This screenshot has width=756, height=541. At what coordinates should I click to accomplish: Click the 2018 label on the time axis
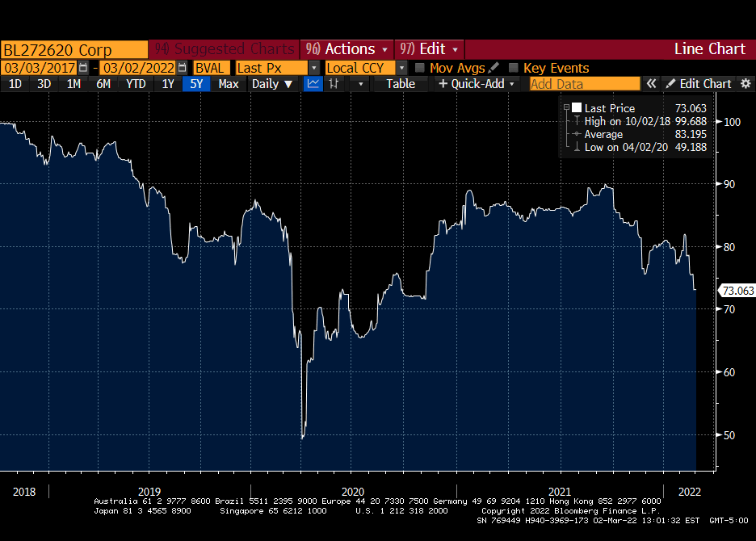point(24,492)
